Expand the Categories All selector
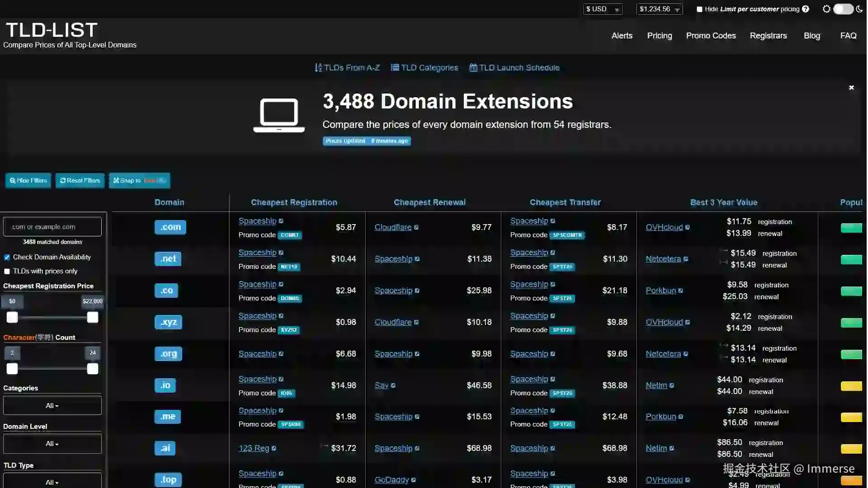Image resolution: width=868 pixels, height=488 pixels. coord(52,405)
